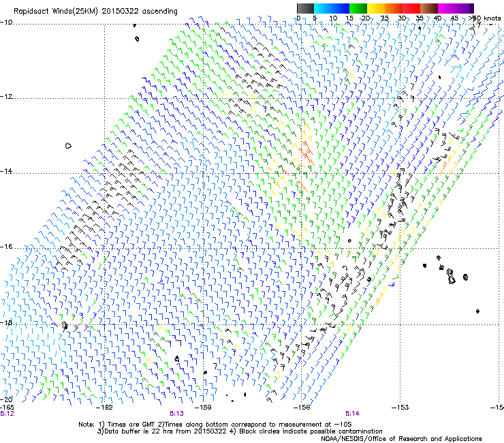
Task: Click the 'Times are GMT' note line
Action: [x=215, y=425]
